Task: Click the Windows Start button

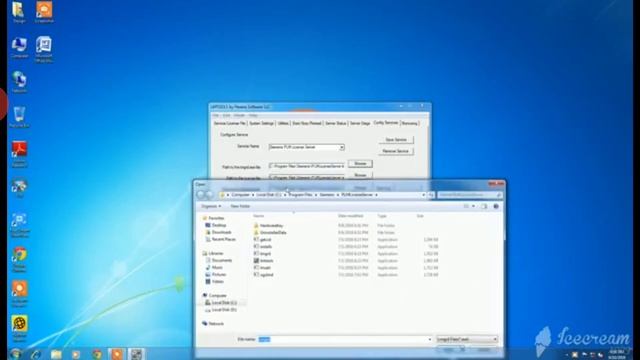Action: (x=16, y=354)
